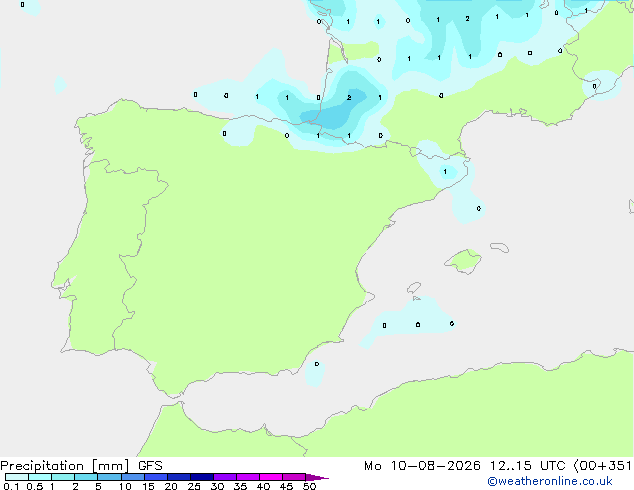Click the legend label "50"
This screenshot has height=490, width=634.
point(309,486)
